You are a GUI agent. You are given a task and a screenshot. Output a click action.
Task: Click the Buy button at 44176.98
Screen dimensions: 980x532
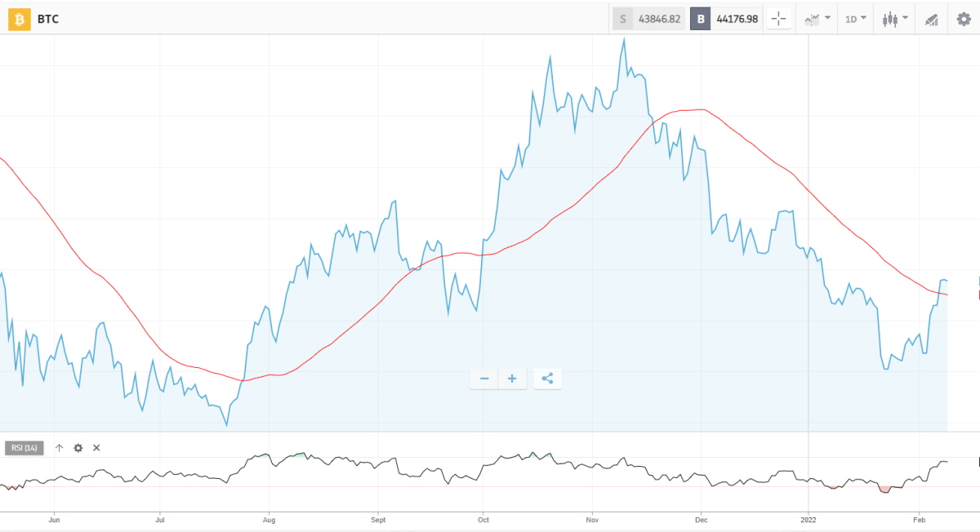coord(726,19)
